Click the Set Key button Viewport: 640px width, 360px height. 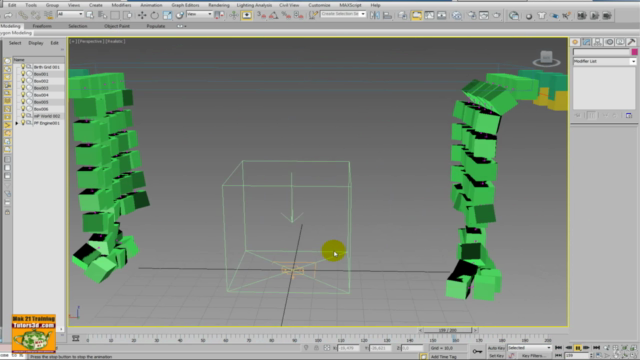coord(496,356)
